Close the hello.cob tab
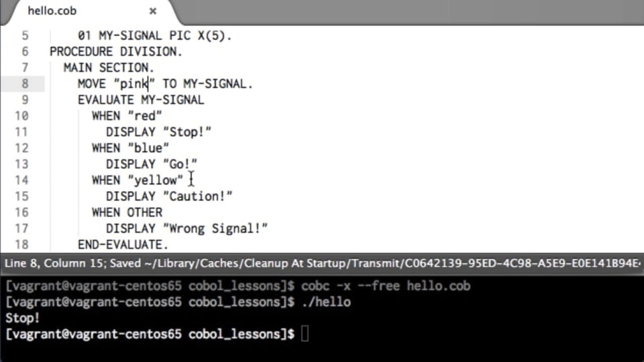The image size is (644, 362). 153,11
